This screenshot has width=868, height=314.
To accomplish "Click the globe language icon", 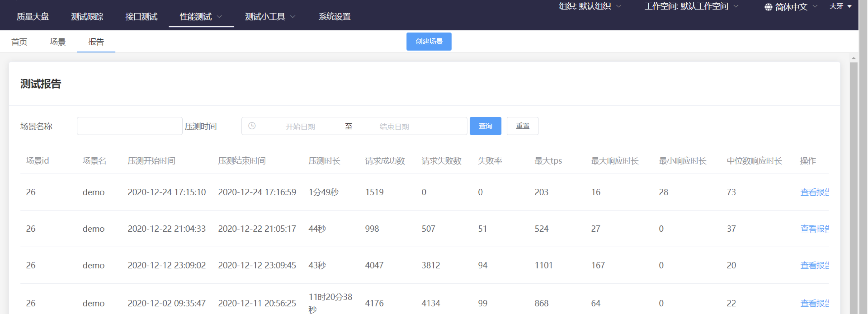I will [x=768, y=7].
